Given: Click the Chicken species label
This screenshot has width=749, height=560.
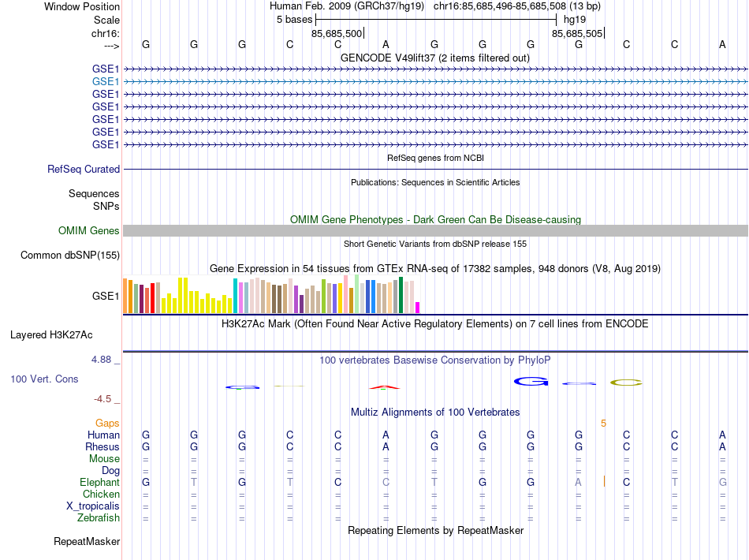Looking at the screenshot, I should tap(101, 494).
